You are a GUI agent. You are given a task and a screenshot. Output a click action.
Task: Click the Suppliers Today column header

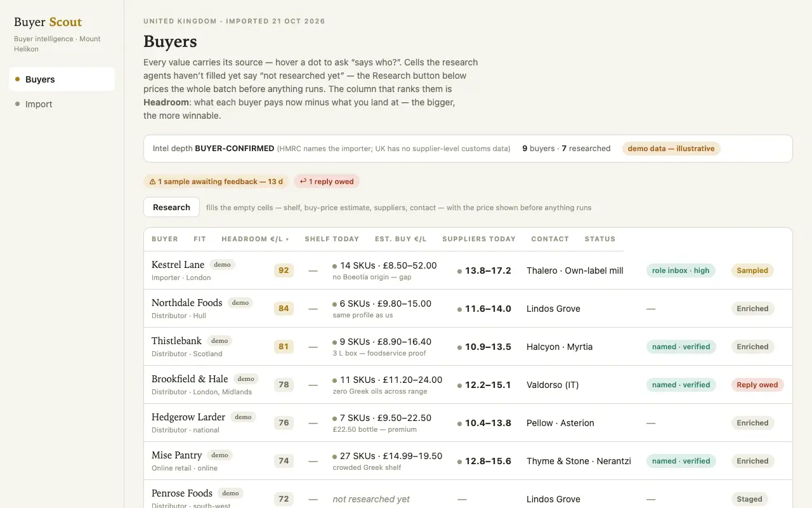(479, 239)
